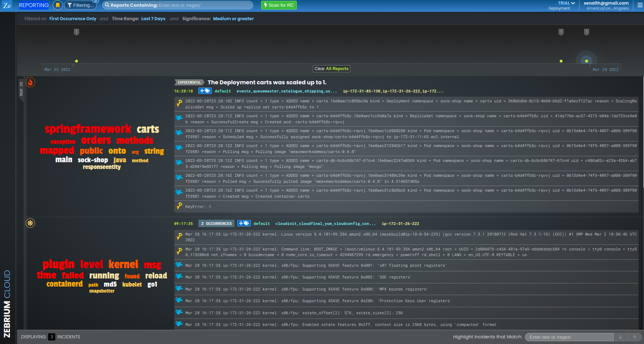Open the TRIAL Deployment dropdown
This screenshot has height=344, width=644.
561,5
